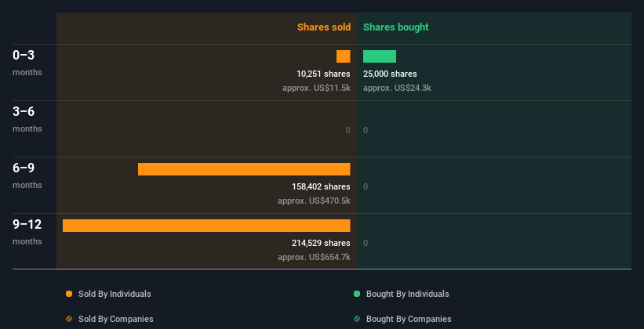Select the approx. US$470.5k amount
This screenshot has height=329, width=644.
(314, 201)
